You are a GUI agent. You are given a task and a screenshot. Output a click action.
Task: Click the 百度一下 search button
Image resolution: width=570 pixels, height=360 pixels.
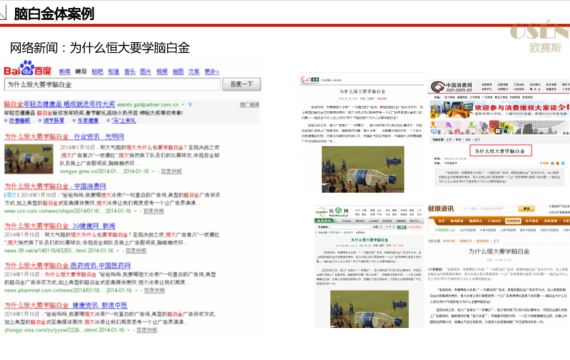(241, 84)
